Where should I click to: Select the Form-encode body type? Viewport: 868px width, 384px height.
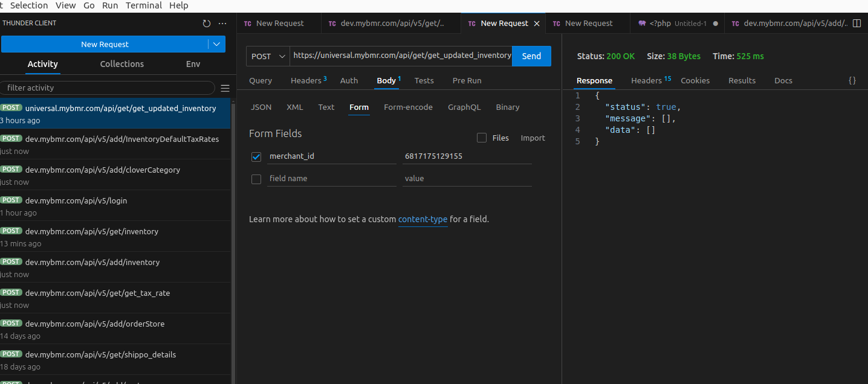click(408, 107)
